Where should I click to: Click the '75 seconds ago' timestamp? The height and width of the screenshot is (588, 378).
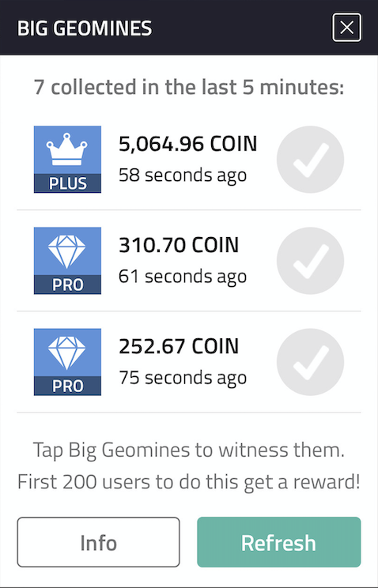pyautogui.click(x=183, y=378)
